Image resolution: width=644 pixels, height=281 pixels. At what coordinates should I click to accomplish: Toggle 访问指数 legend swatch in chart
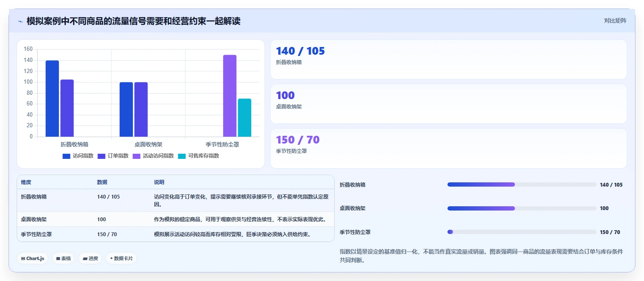pyautogui.click(x=66, y=156)
